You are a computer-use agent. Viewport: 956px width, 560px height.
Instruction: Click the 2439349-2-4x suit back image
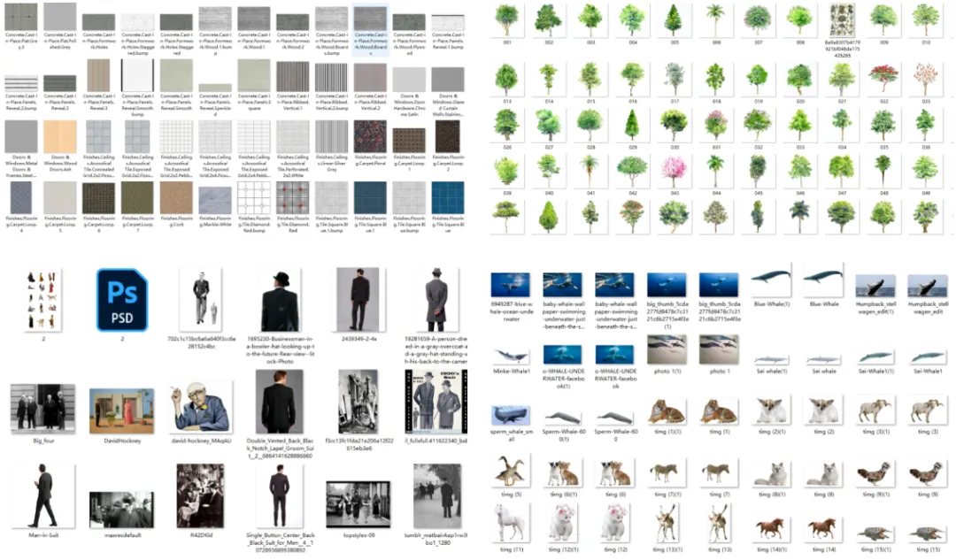pyautogui.click(x=358, y=300)
